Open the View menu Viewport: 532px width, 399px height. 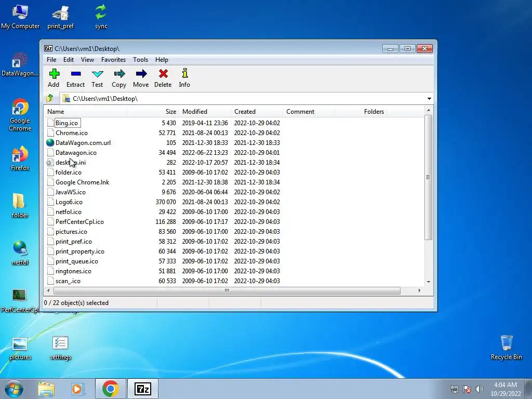(x=87, y=60)
